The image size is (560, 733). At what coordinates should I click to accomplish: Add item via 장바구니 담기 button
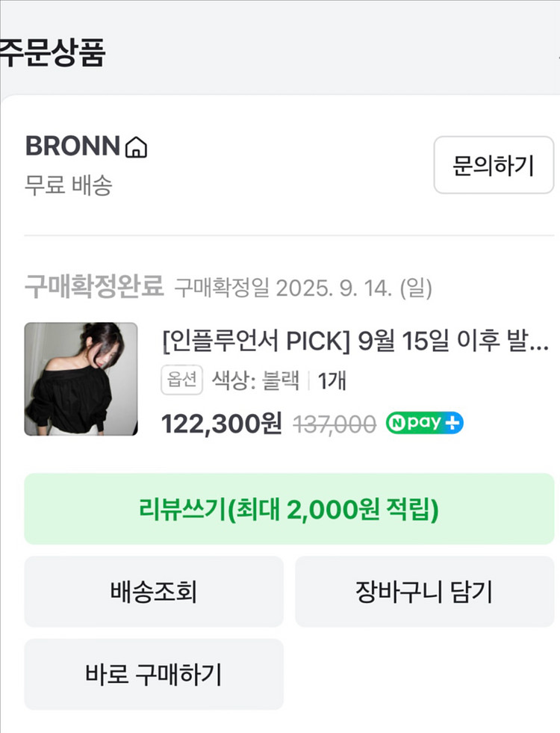(x=424, y=592)
